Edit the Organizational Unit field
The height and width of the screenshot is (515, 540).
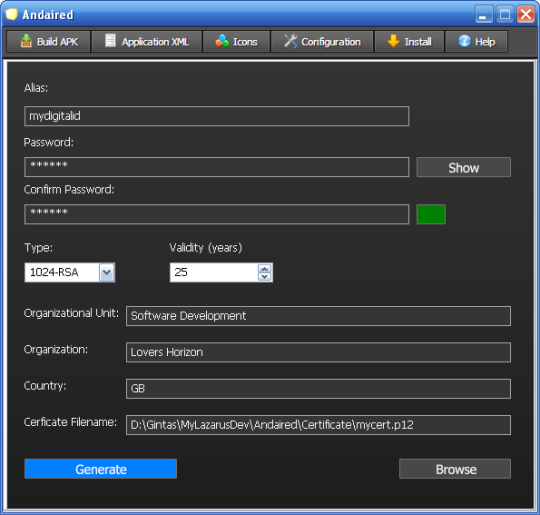318,316
